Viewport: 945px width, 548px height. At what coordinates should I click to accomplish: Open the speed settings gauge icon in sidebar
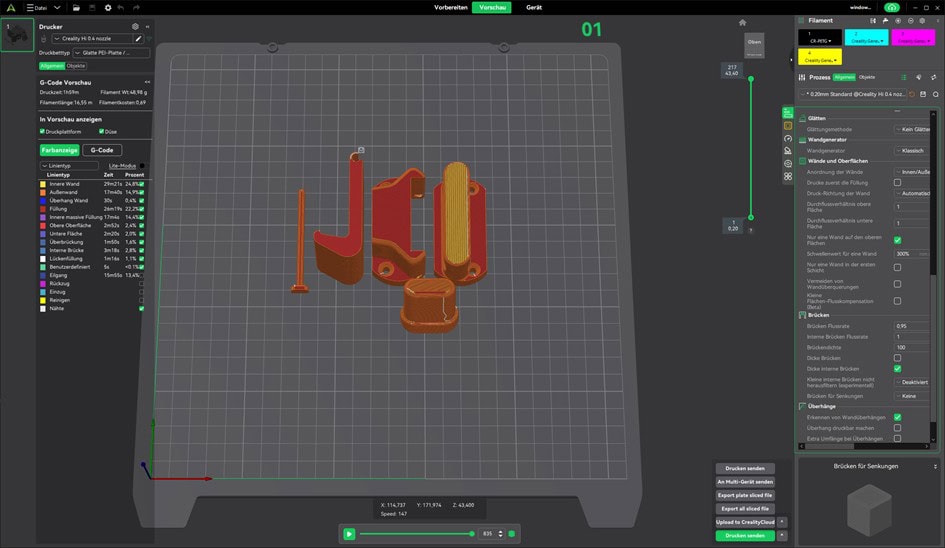point(788,138)
